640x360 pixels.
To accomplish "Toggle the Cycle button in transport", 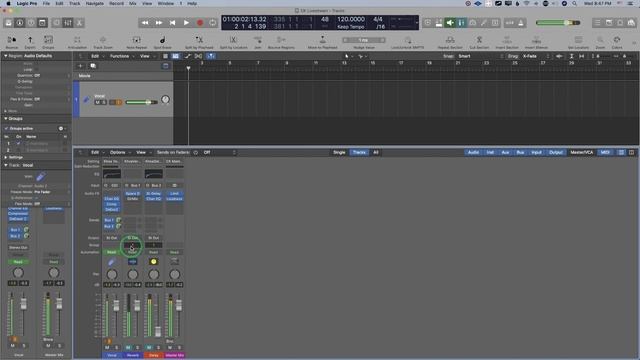I will (213, 23).
